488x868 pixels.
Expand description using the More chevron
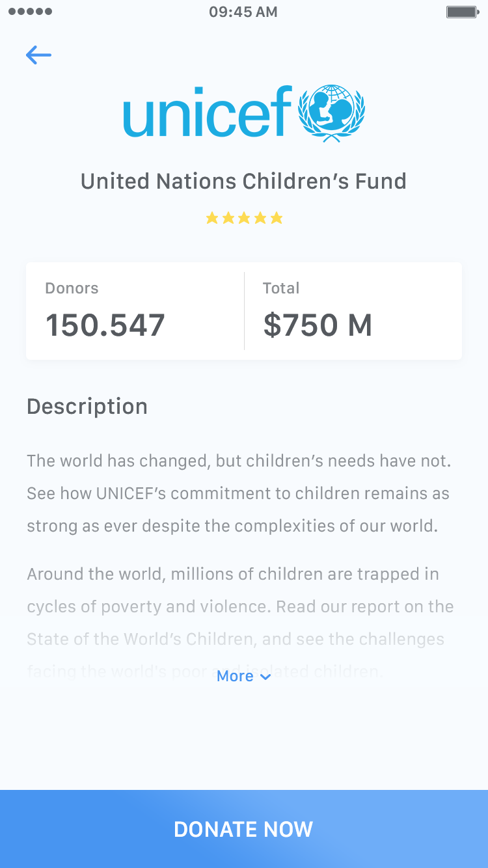pyautogui.click(x=265, y=677)
